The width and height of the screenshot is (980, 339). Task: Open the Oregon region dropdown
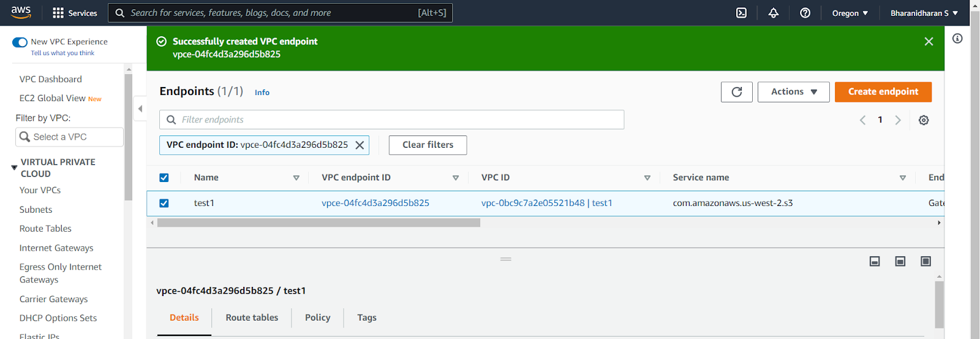click(850, 13)
